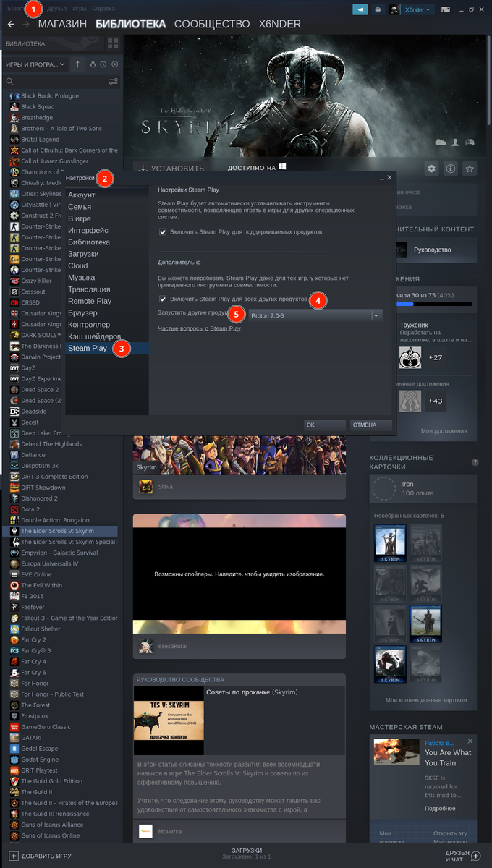
Task: Select Аккаунт in settings list
Action: [106, 195]
